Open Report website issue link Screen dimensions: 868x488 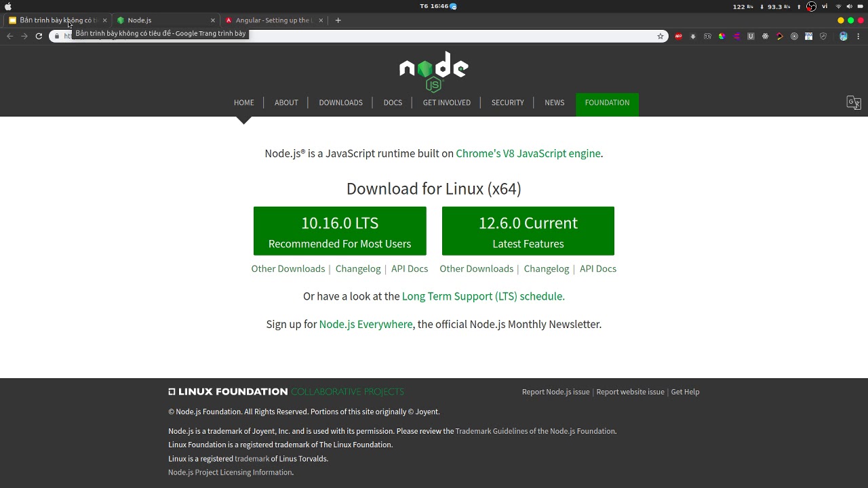pyautogui.click(x=631, y=392)
